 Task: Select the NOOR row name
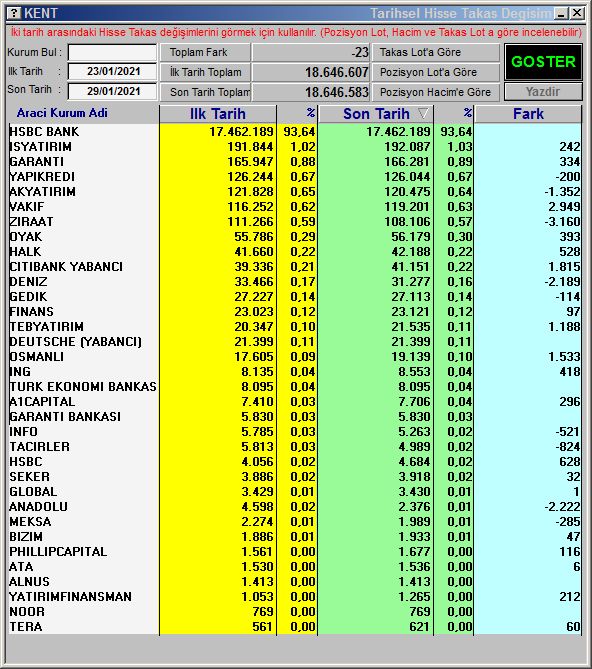point(26,611)
